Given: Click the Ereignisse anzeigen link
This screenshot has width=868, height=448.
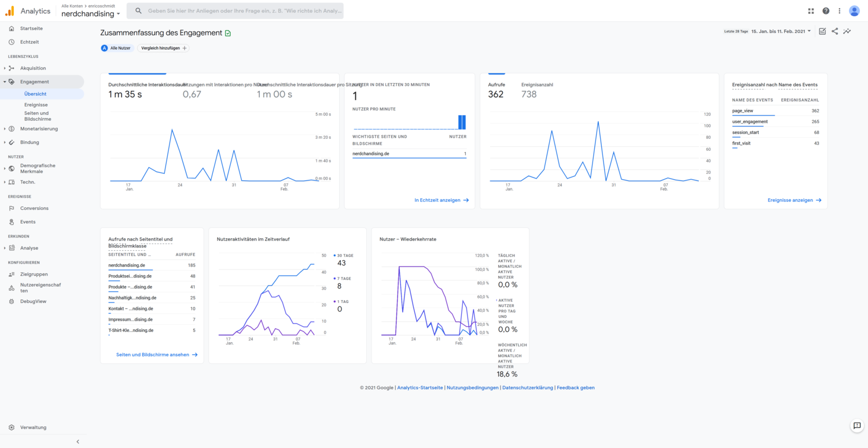Looking at the screenshot, I should [x=795, y=200].
